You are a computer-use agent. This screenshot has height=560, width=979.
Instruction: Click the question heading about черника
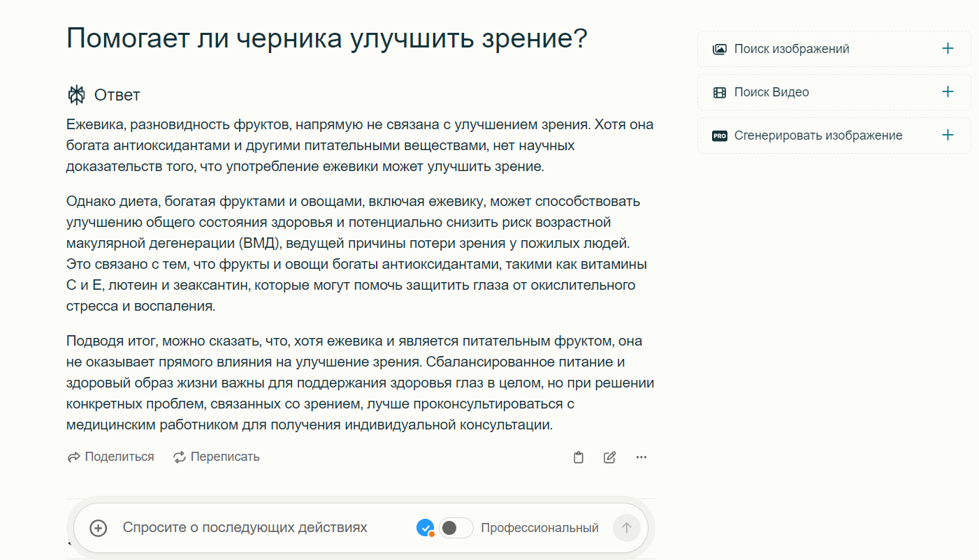pos(326,38)
